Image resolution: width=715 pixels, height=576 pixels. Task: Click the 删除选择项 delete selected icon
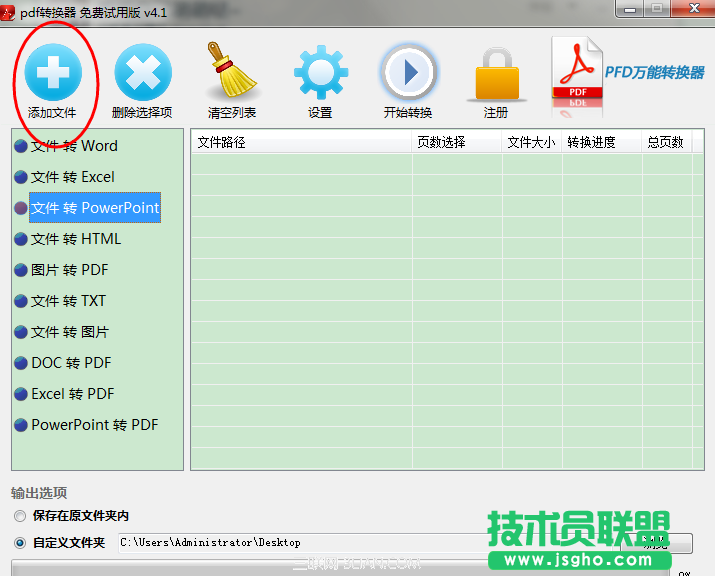[142, 72]
